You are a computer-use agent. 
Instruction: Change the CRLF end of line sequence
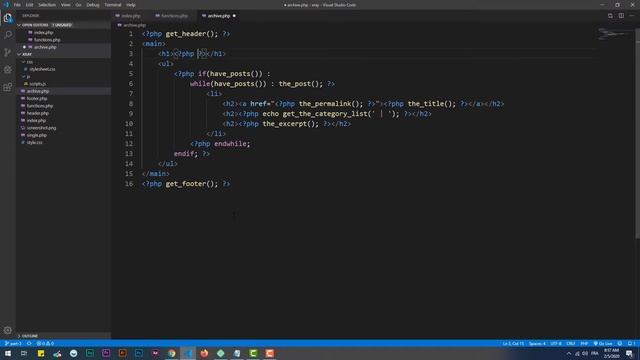571,344
